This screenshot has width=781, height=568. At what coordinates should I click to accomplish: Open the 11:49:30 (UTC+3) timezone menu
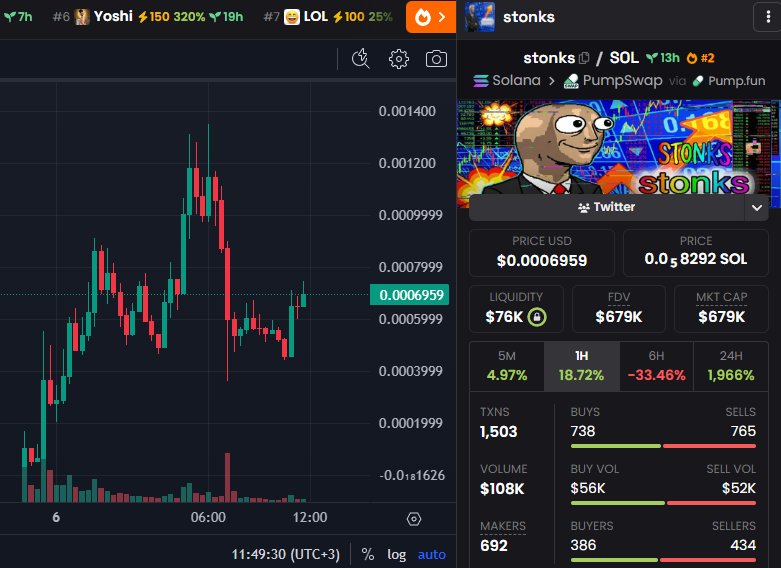click(285, 554)
